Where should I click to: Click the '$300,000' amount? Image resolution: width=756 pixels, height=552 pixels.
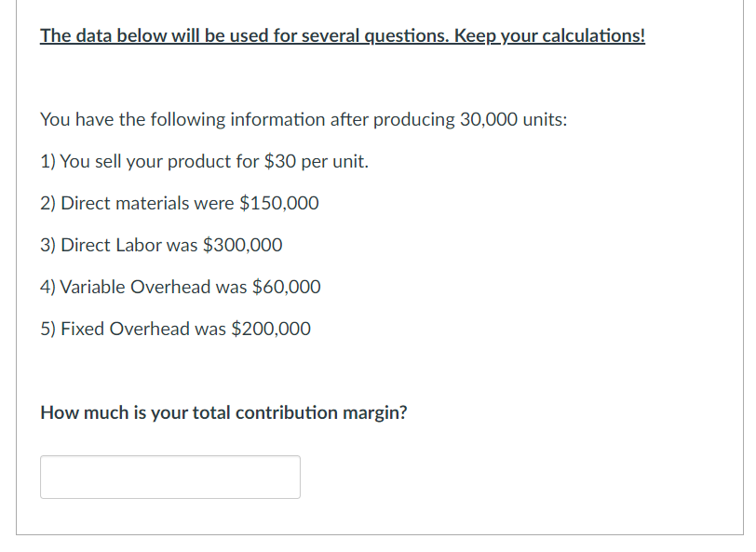[244, 244]
